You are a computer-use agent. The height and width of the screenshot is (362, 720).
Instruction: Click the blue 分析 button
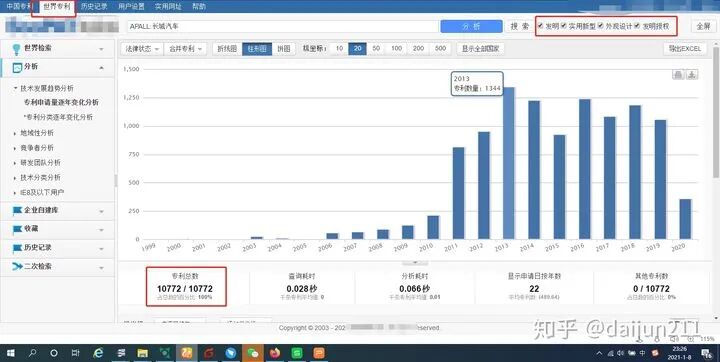click(471, 26)
